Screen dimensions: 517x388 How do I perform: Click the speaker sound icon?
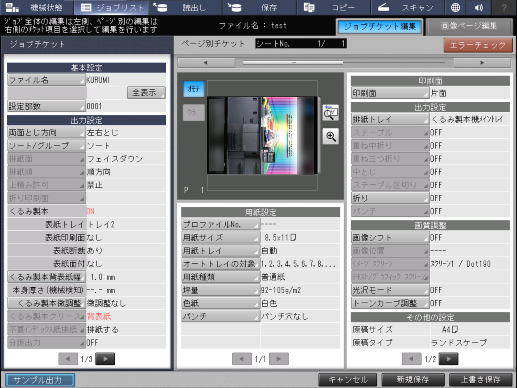click(479, 7)
